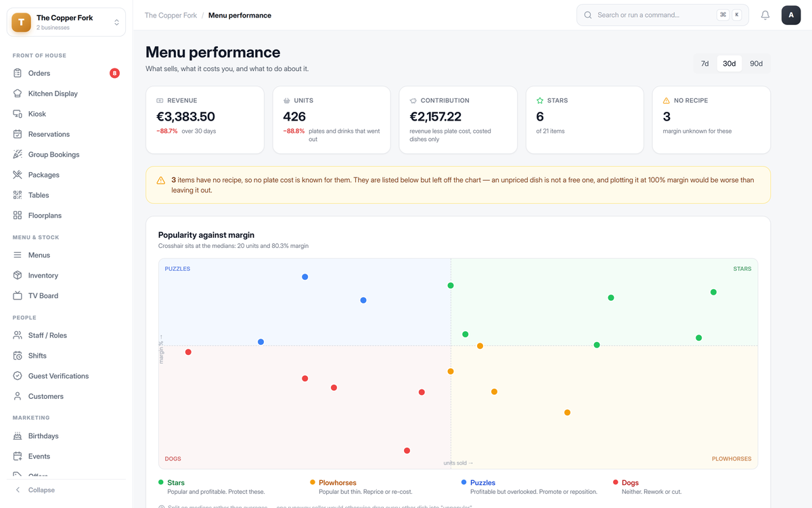
Task: Click the basket icon on the Units card
Action: [287, 100]
